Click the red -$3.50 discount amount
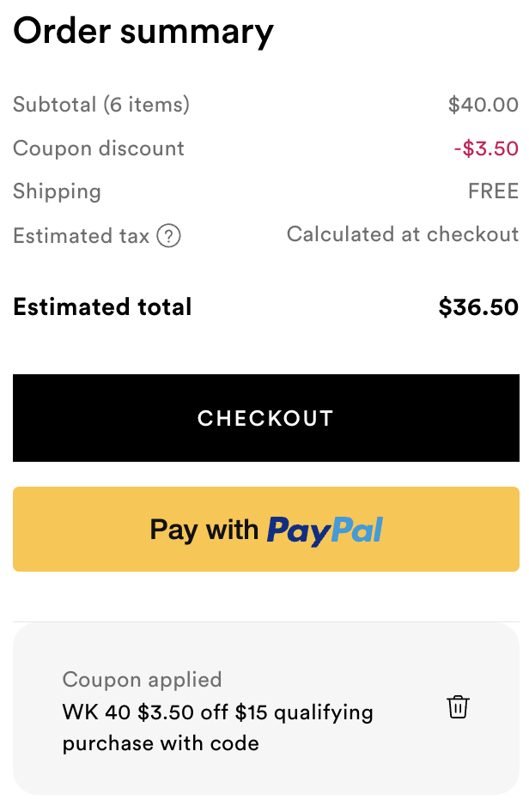 click(486, 148)
